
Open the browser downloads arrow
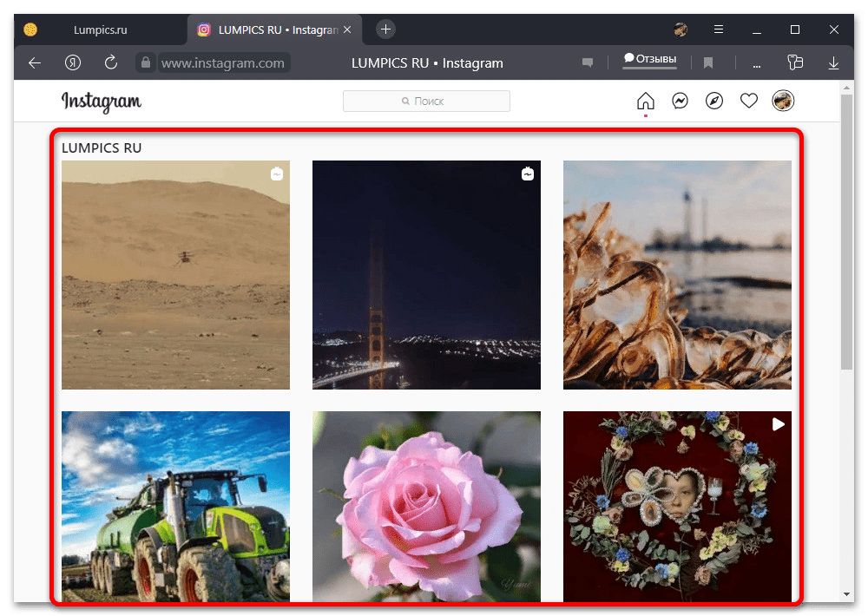click(833, 62)
